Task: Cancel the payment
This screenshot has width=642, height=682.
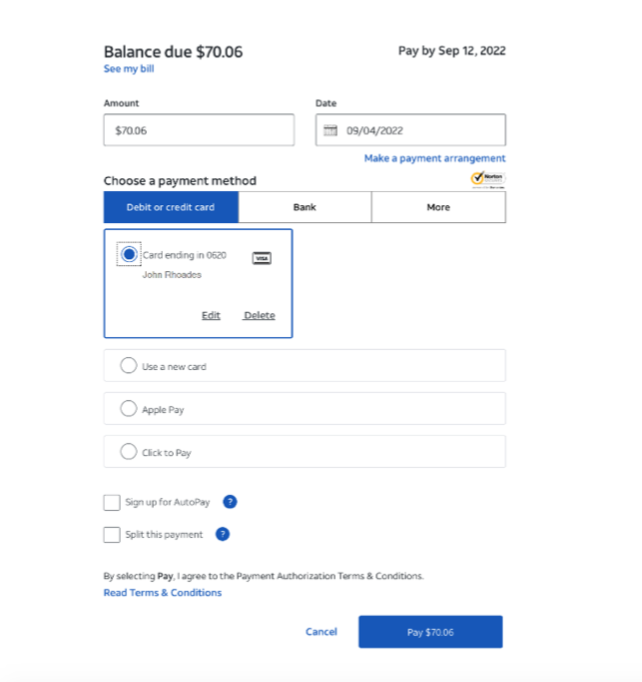Action: coord(321,632)
